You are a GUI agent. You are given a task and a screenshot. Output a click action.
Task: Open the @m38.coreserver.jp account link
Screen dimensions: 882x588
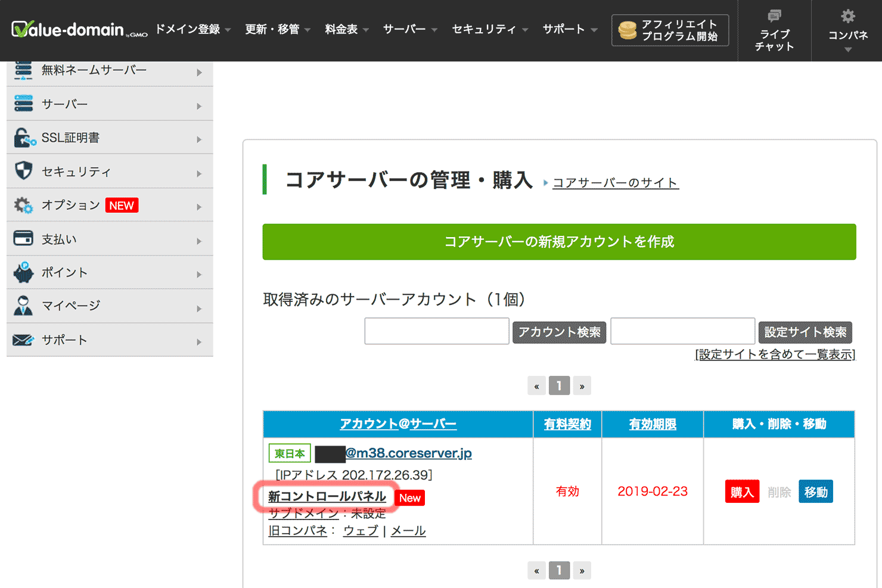(x=409, y=453)
